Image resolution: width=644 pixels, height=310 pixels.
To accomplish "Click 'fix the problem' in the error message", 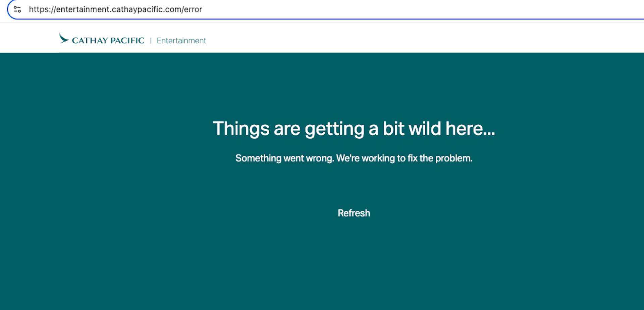I will point(439,158).
